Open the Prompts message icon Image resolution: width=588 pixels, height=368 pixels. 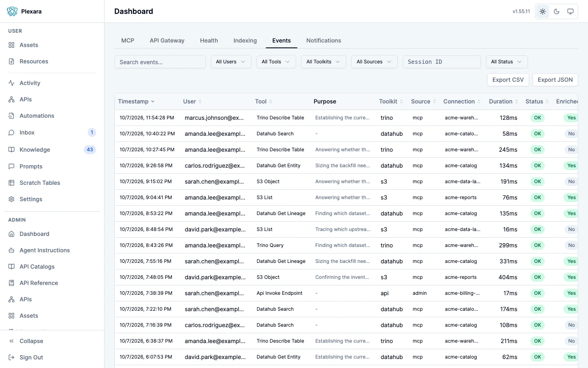(x=11, y=166)
